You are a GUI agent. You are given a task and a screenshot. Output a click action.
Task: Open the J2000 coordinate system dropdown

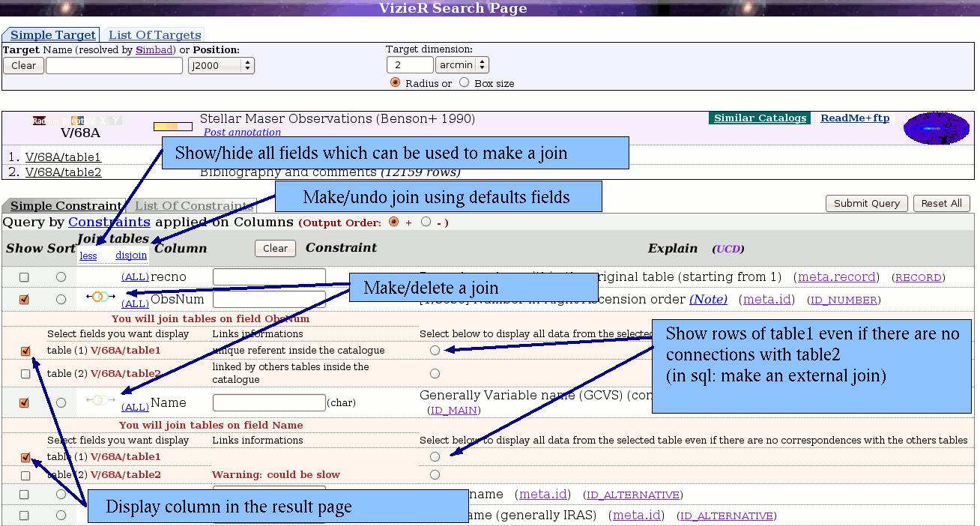[221, 66]
